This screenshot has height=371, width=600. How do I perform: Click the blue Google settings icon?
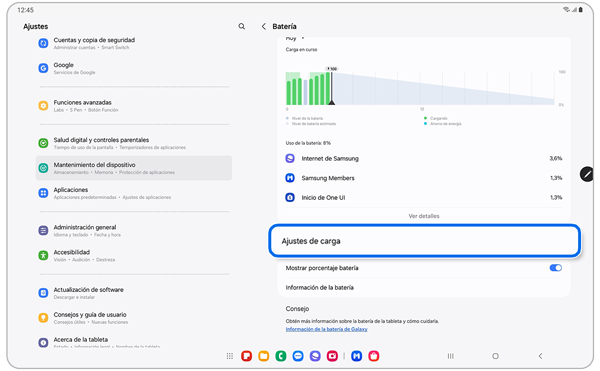[43, 68]
